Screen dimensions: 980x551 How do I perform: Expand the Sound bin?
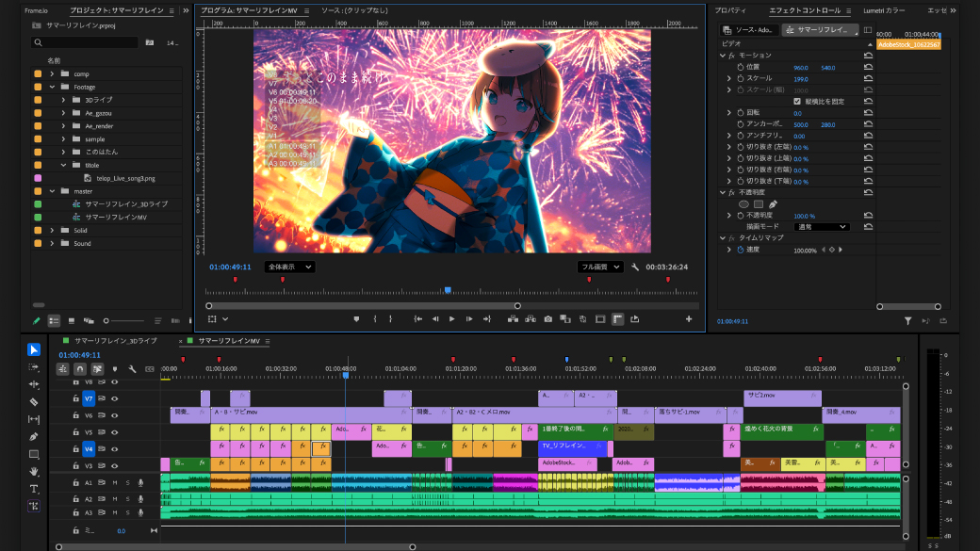[x=53, y=243]
